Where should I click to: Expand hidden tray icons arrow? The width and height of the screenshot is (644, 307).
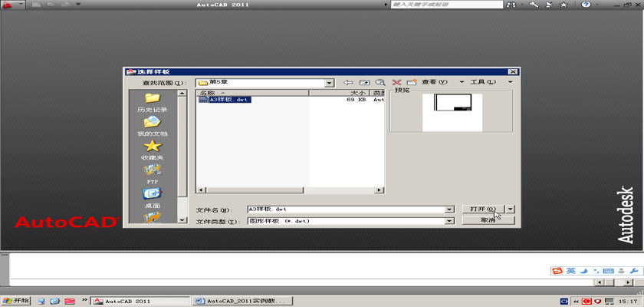tap(576, 302)
